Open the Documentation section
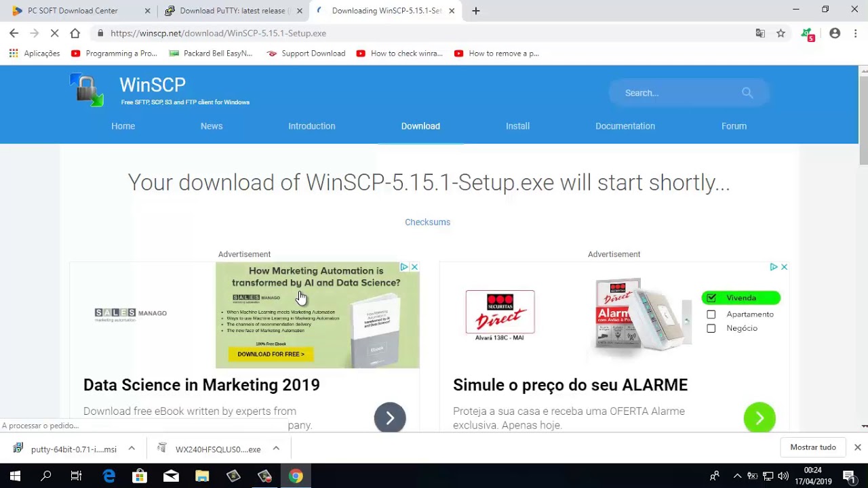The height and width of the screenshot is (488, 868). pyautogui.click(x=625, y=126)
